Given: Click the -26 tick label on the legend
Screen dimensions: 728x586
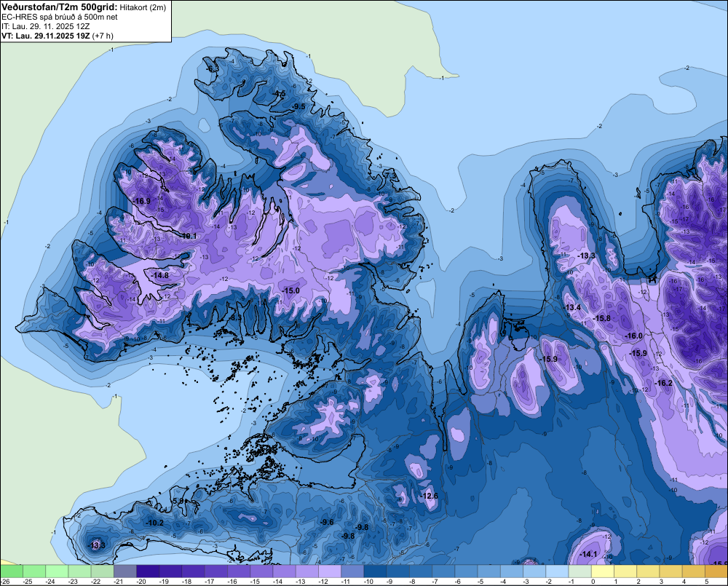Looking at the screenshot, I should coord(6,582).
